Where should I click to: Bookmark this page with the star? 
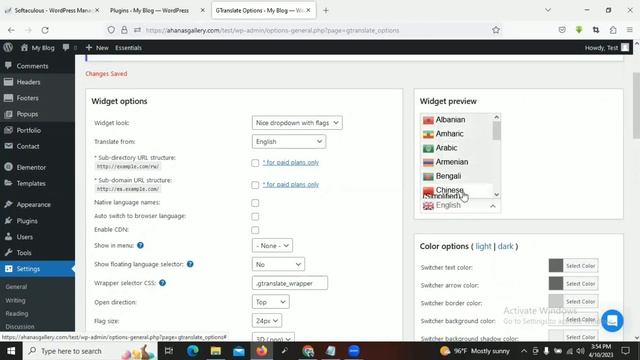pyautogui.click(x=496, y=30)
